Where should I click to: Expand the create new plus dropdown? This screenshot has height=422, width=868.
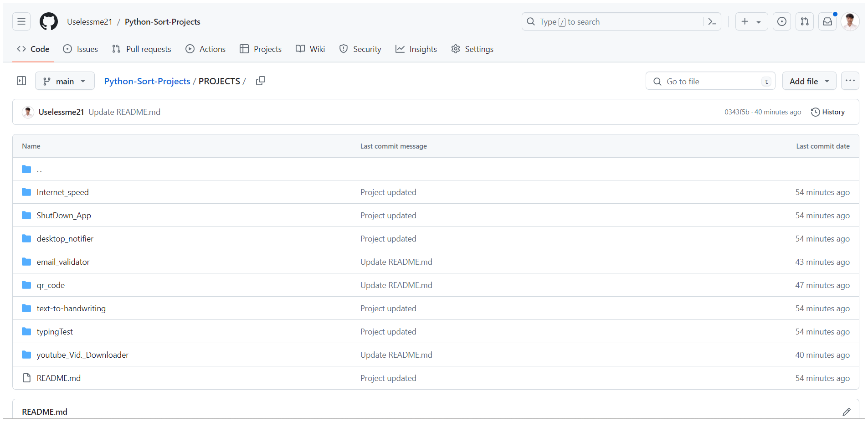coord(751,21)
